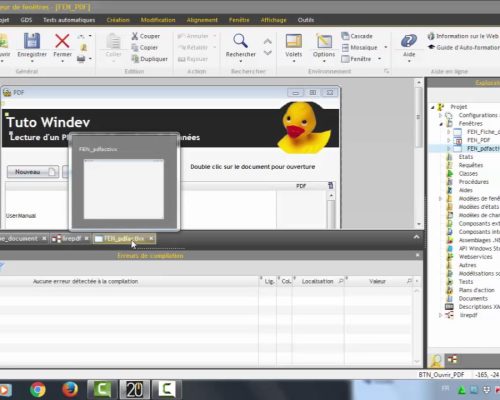The image size is (500, 400).
Task: Open the Options icon in Environnement
Action: (x=324, y=41)
